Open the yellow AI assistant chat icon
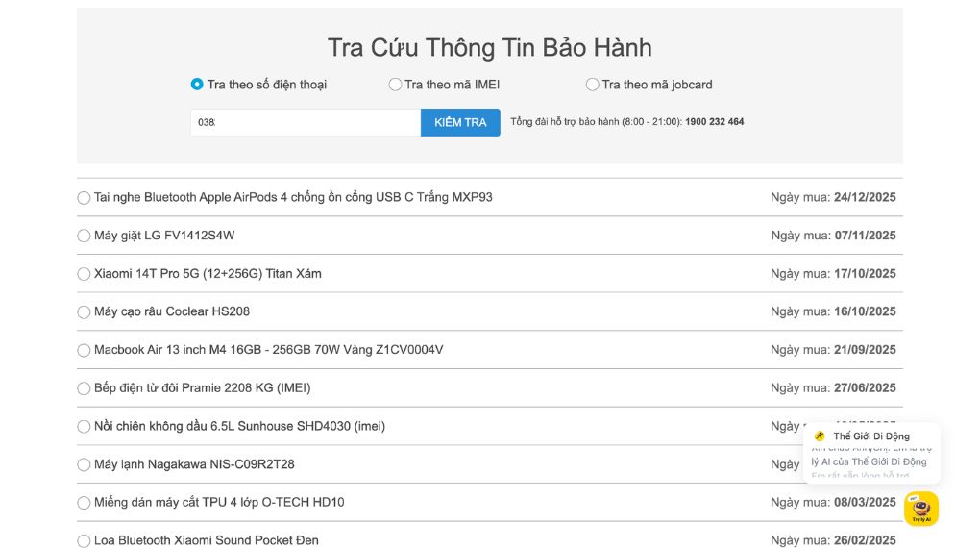Image resolution: width=980 pixels, height=548 pixels. 921,509
